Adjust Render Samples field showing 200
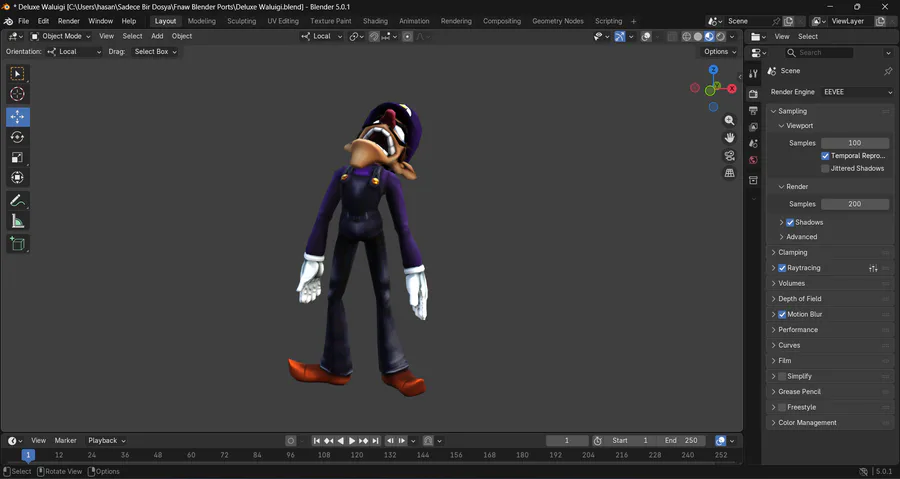 855,204
